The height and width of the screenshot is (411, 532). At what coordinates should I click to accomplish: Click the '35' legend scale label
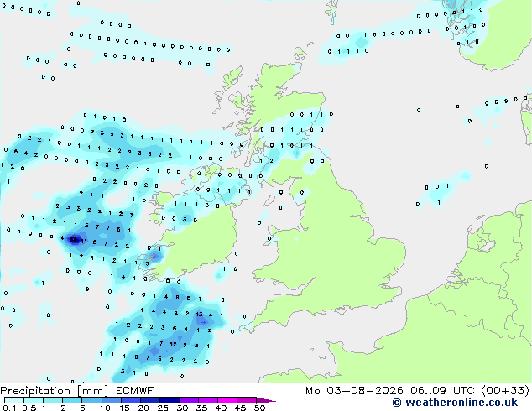point(201,408)
